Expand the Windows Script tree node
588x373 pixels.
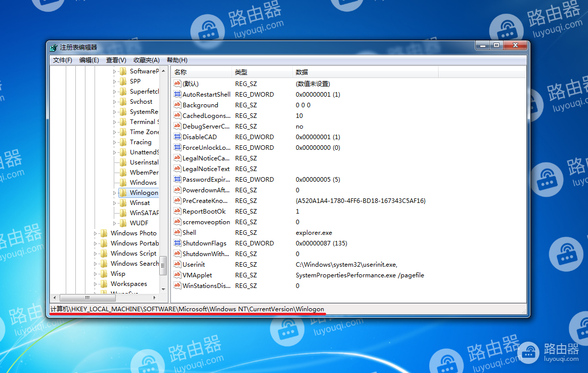pos(95,254)
